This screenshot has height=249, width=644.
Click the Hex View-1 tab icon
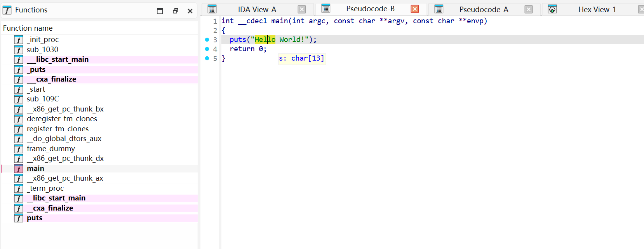pos(552,9)
